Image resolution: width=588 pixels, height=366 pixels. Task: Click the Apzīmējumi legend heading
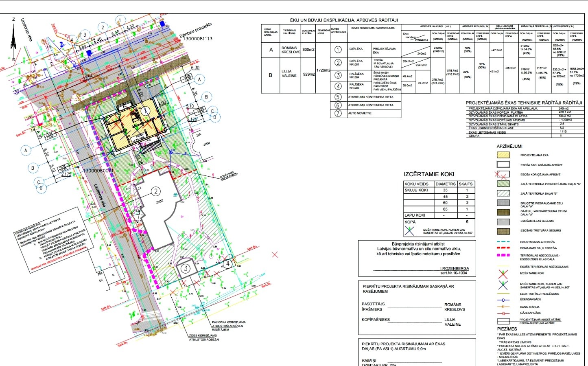tap(509, 146)
